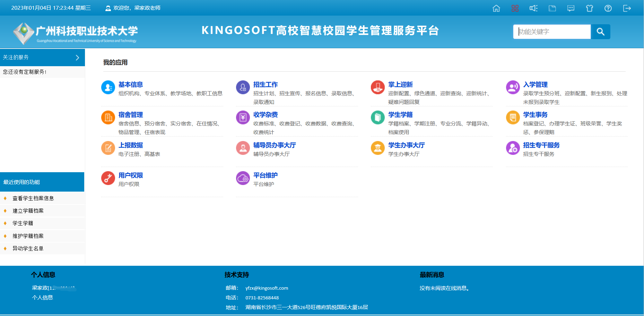Click the 招生专干服务 title link
Viewport: 644px width, 316px height.
click(541, 145)
